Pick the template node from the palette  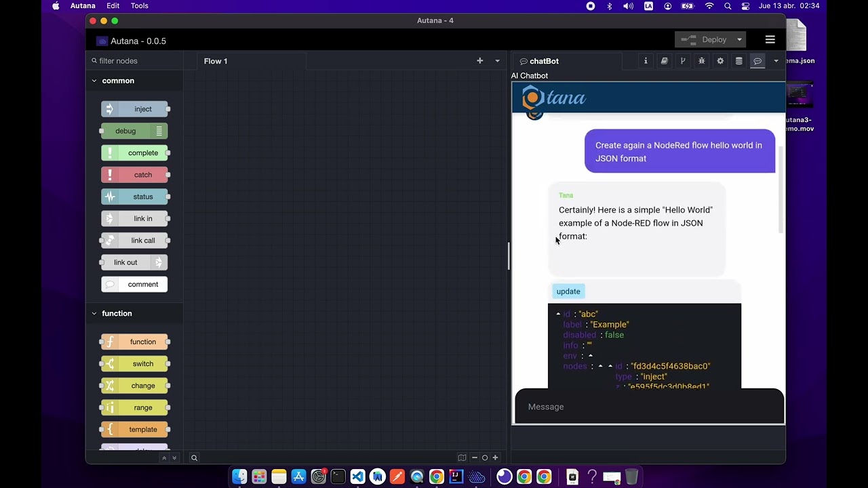point(134,430)
